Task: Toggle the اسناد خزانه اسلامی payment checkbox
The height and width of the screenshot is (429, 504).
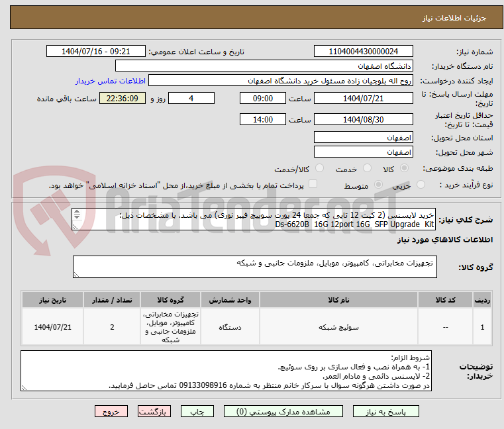Action: [x=313, y=184]
